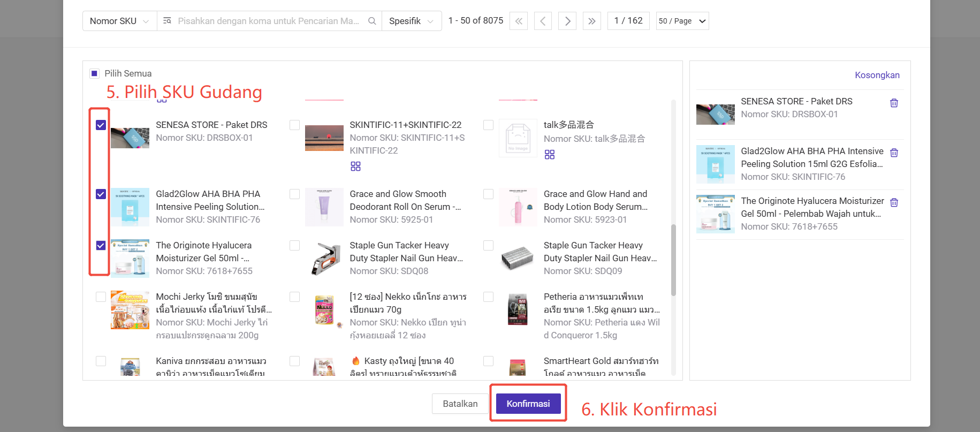Image resolution: width=980 pixels, height=432 pixels.
Task: Remove SENESA STORE Paket DRS from selected
Action: (x=894, y=103)
